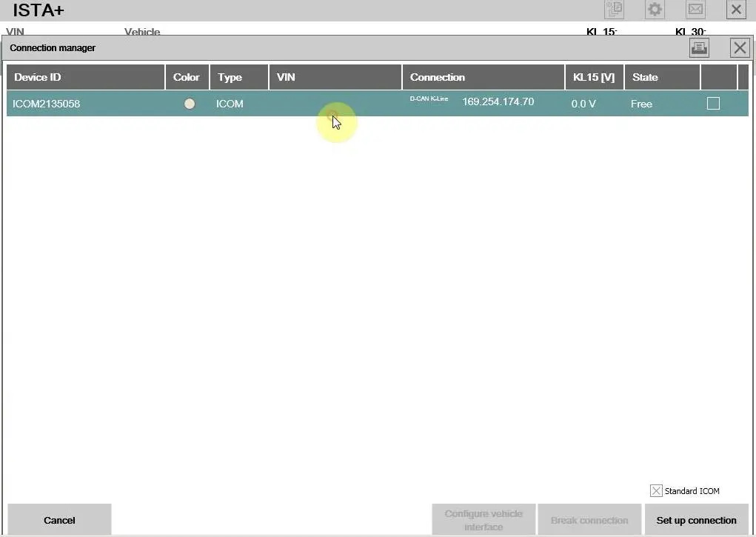Click the Set up connection button
Screen dimensions: 756x537
pos(696,520)
